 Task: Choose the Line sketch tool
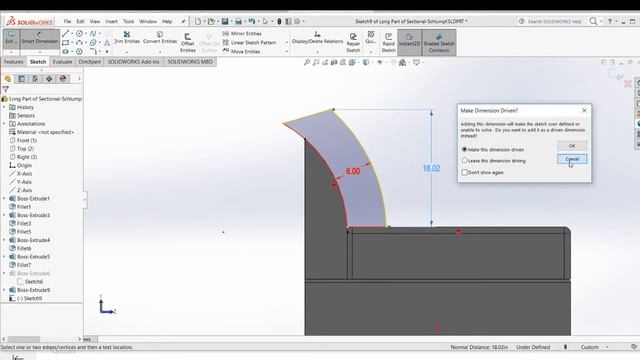point(65,33)
